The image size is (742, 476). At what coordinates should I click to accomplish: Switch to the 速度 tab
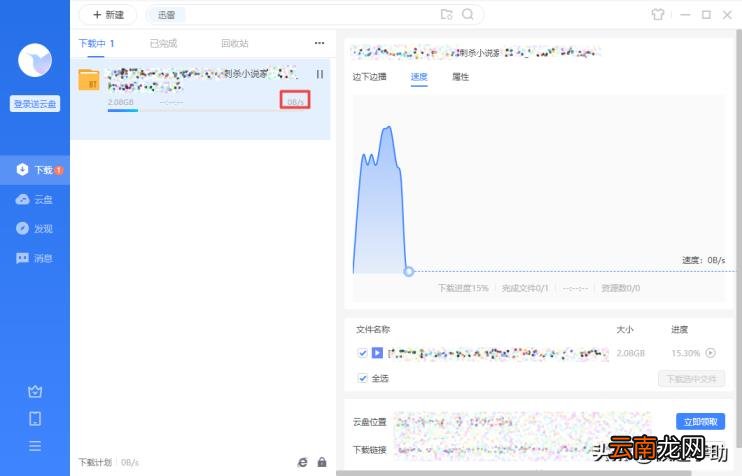pos(419,77)
